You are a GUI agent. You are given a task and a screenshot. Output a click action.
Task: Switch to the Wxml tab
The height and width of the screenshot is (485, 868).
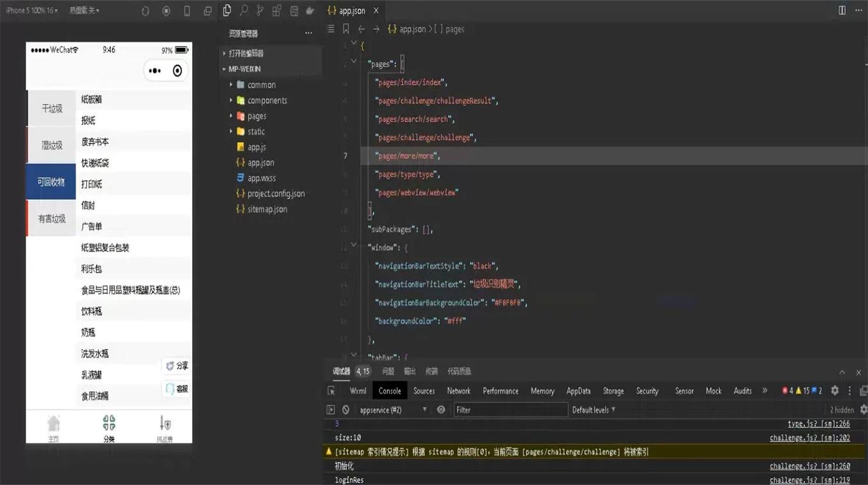click(358, 391)
